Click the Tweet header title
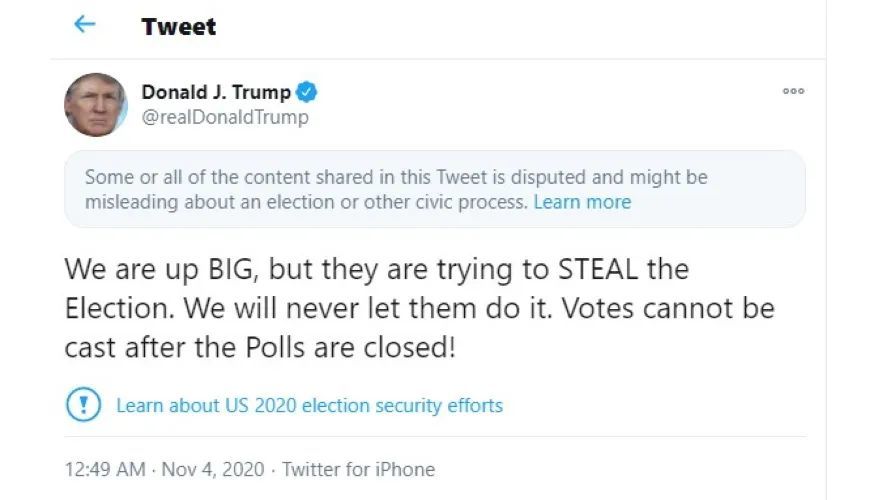 click(x=178, y=27)
